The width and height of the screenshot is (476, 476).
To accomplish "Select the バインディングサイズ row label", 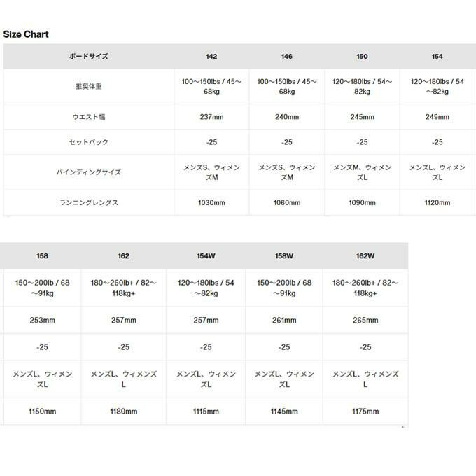I will pos(88,172).
